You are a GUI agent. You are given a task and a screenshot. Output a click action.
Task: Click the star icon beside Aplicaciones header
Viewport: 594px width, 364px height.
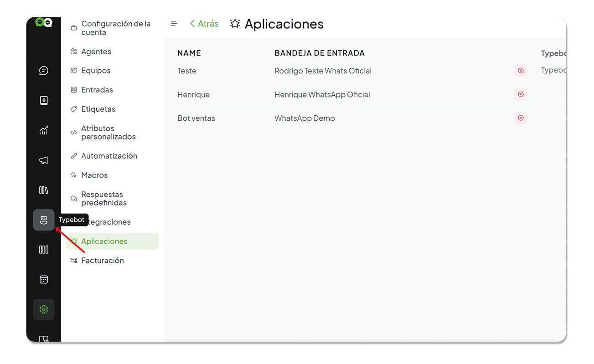234,23
